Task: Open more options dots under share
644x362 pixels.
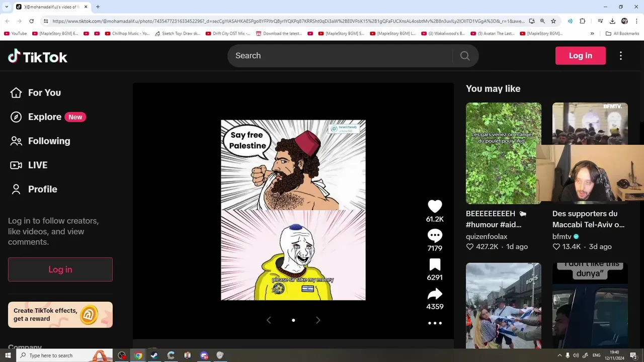Action: coord(435,323)
